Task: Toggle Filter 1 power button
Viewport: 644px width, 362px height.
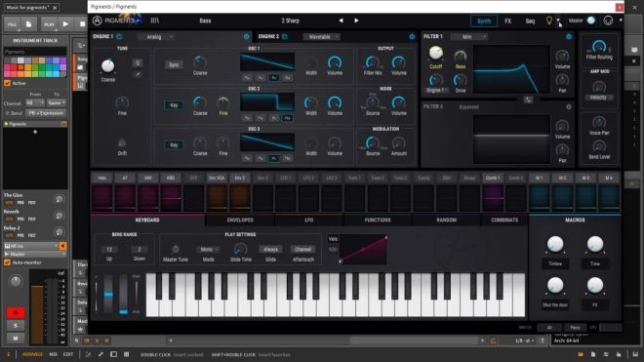Action: pyautogui.click(x=569, y=36)
